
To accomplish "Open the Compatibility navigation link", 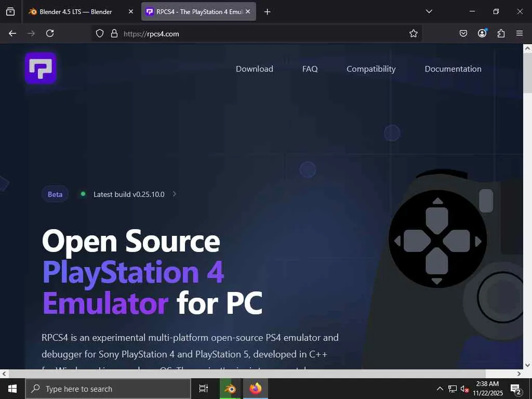I will [x=371, y=69].
